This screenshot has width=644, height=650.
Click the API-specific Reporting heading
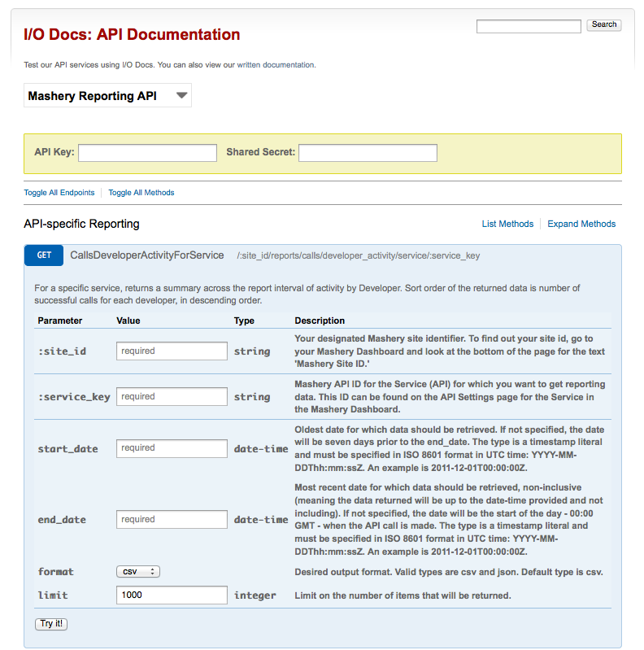tap(81, 224)
